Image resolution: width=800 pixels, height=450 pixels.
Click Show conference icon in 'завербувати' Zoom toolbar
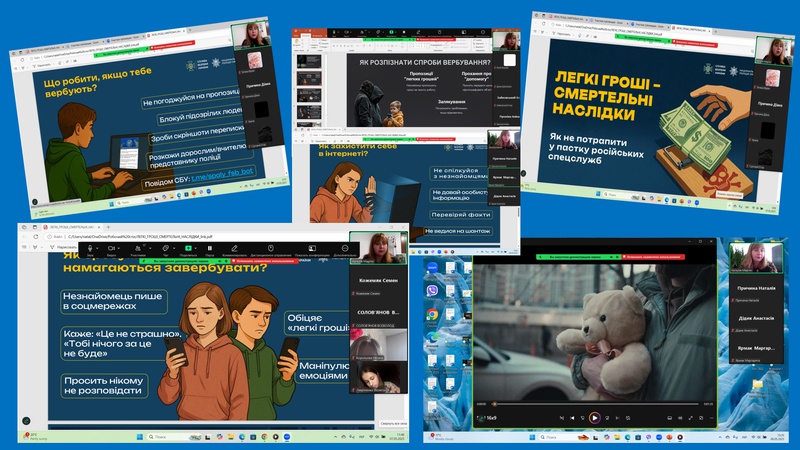click(x=312, y=248)
